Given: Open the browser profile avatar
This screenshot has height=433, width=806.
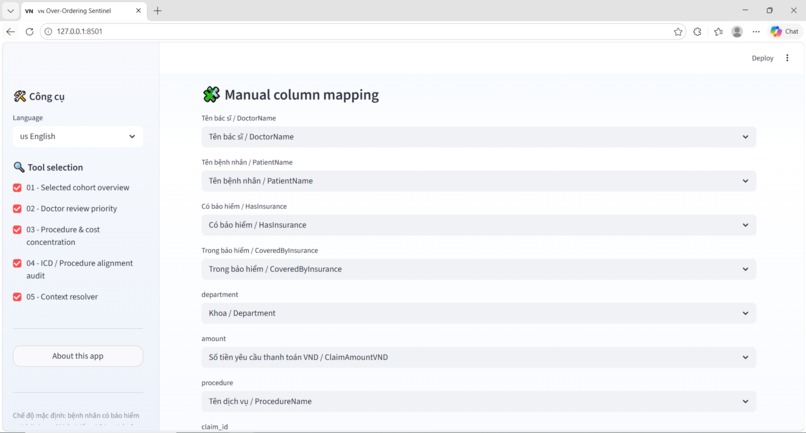Looking at the screenshot, I should (x=737, y=31).
